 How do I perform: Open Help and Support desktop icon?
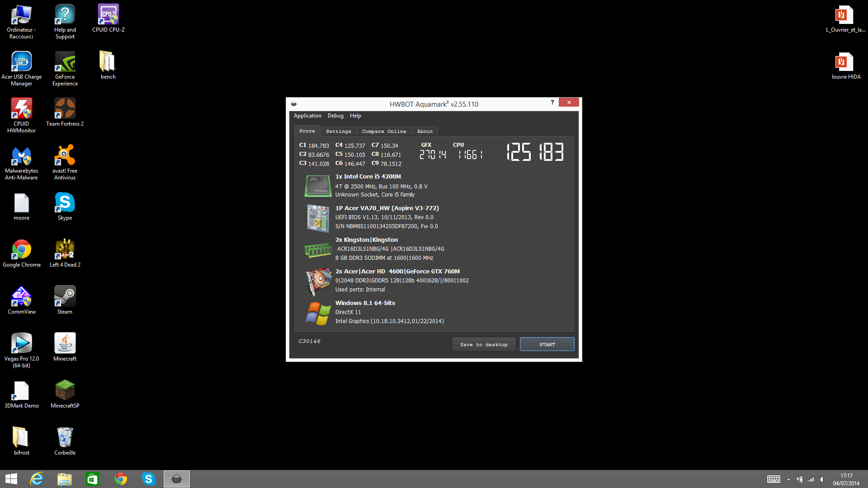pos(65,22)
